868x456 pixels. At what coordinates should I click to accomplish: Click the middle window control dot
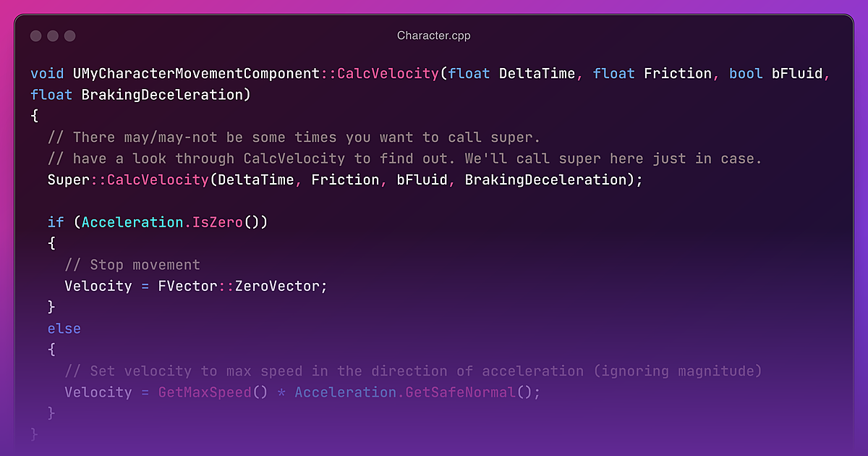click(x=53, y=35)
